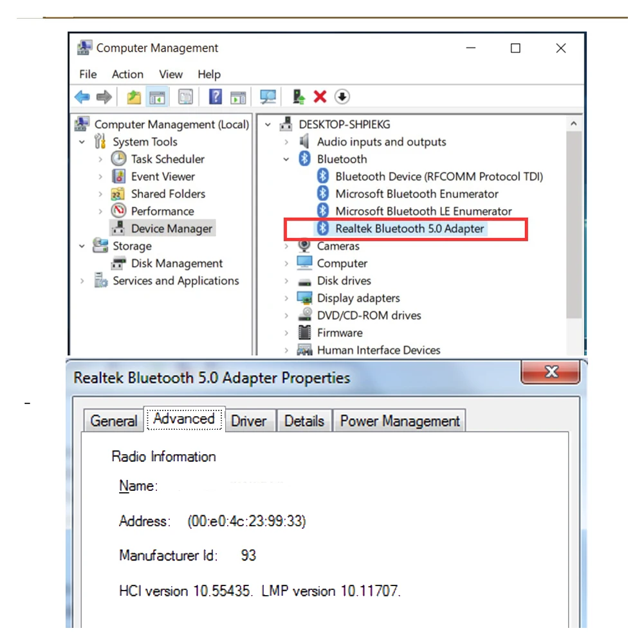
Task: Click Scan for hardware changes monitor icon
Action: [x=268, y=97]
